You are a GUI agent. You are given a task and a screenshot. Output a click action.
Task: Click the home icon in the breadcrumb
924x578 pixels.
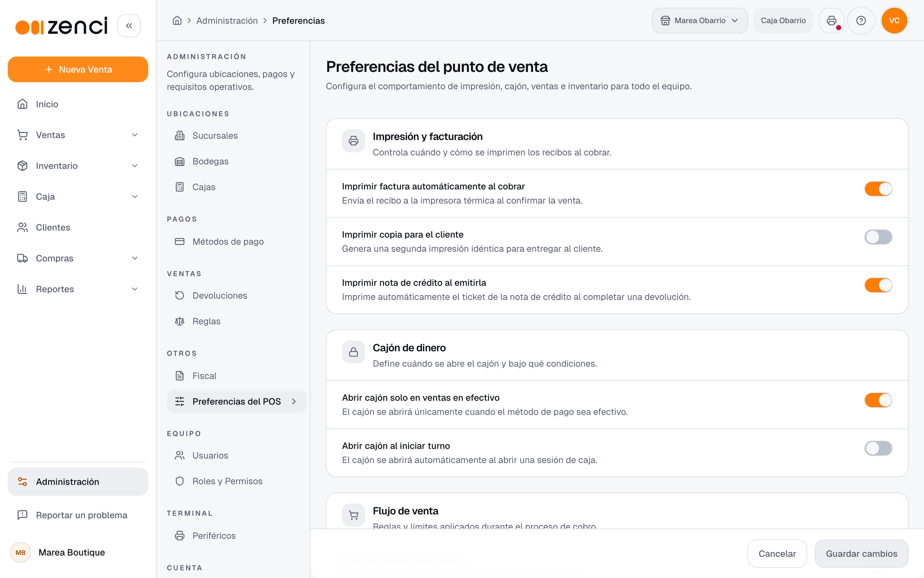177,21
